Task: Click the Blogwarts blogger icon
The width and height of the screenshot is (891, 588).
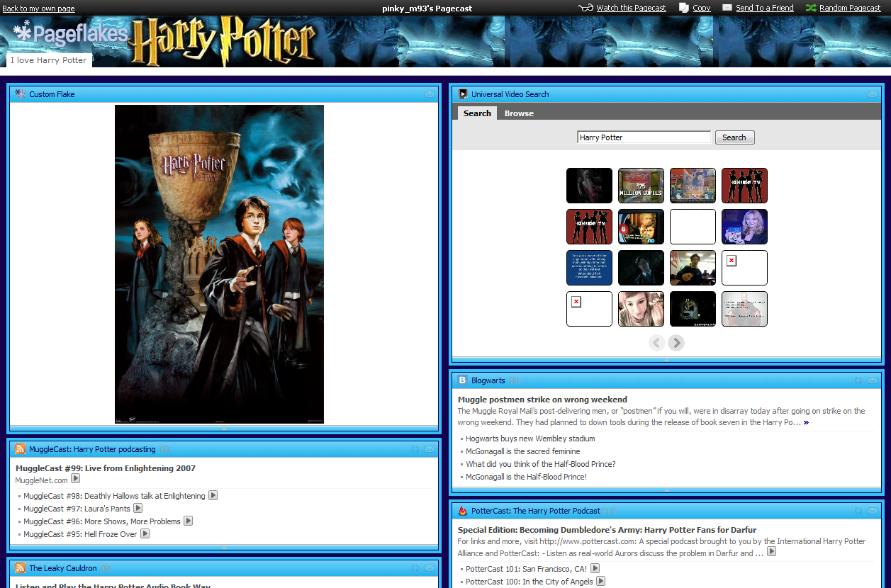Action: [x=463, y=380]
